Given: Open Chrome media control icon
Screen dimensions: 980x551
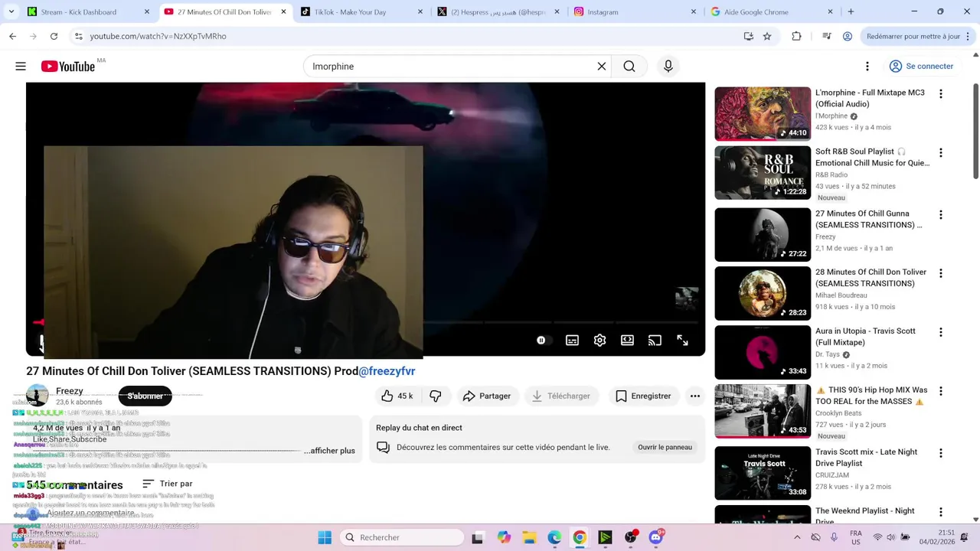Looking at the screenshot, I should coord(827,36).
